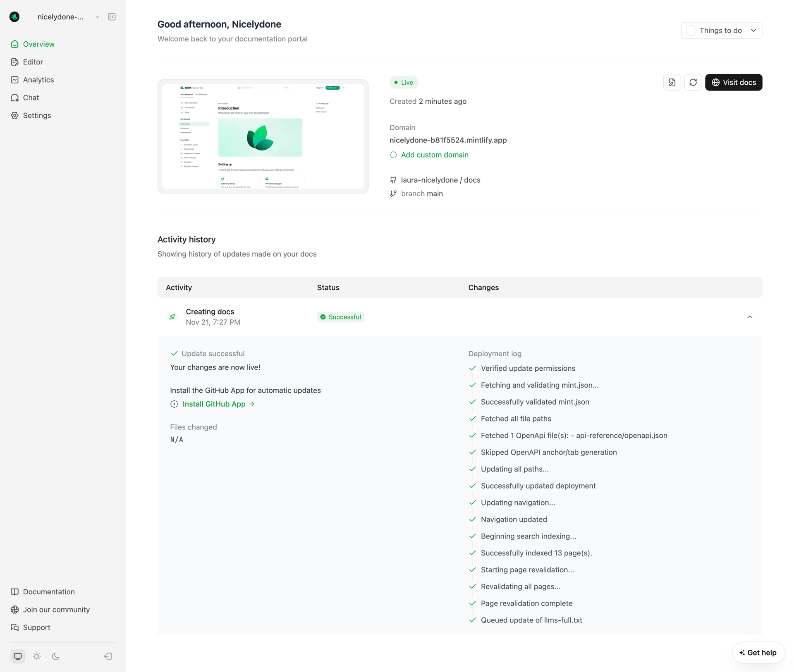Open the workspace switcher chevron
Screen dimensions: 794x672
coord(97,17)
